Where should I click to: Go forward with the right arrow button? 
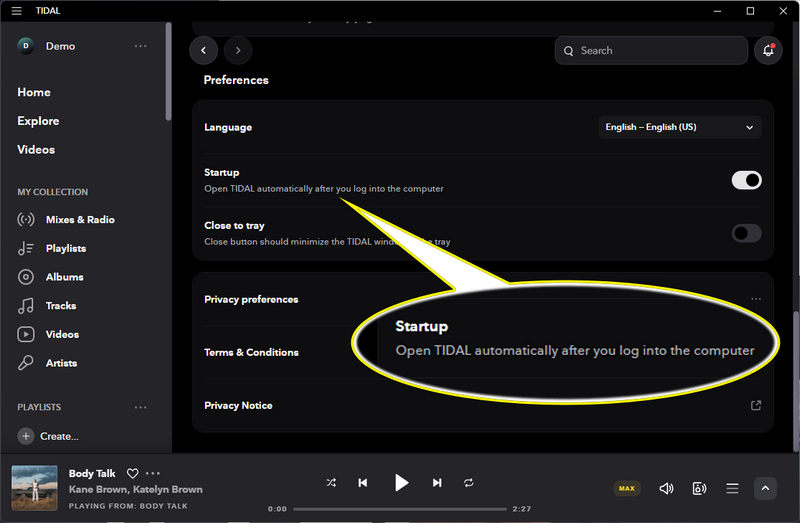pyautogui.click(x=238, y=50)
